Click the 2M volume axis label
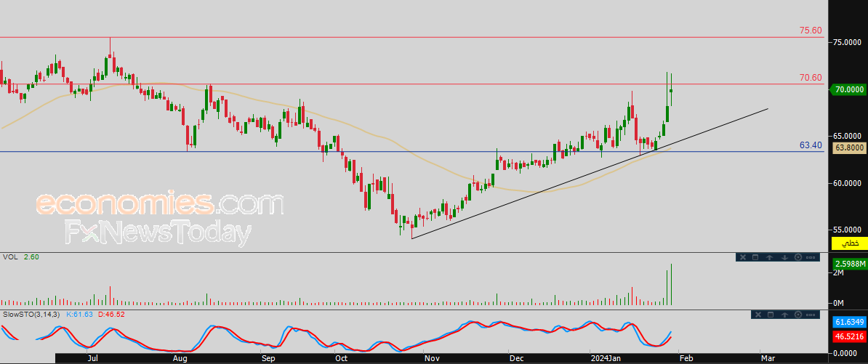The width and height of the screenshot is (868, 364). click(x=838, y=274)
